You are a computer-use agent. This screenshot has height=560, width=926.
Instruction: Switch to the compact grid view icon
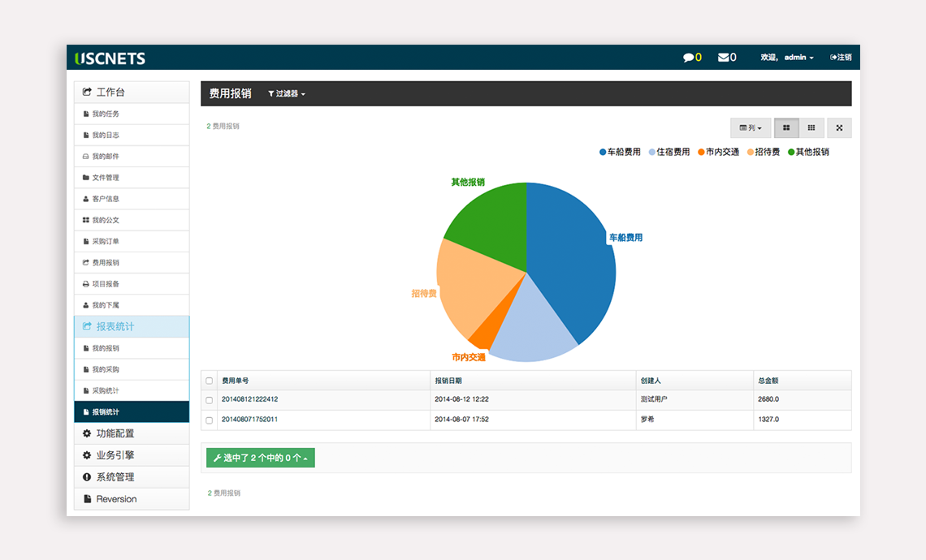(811, 128)
